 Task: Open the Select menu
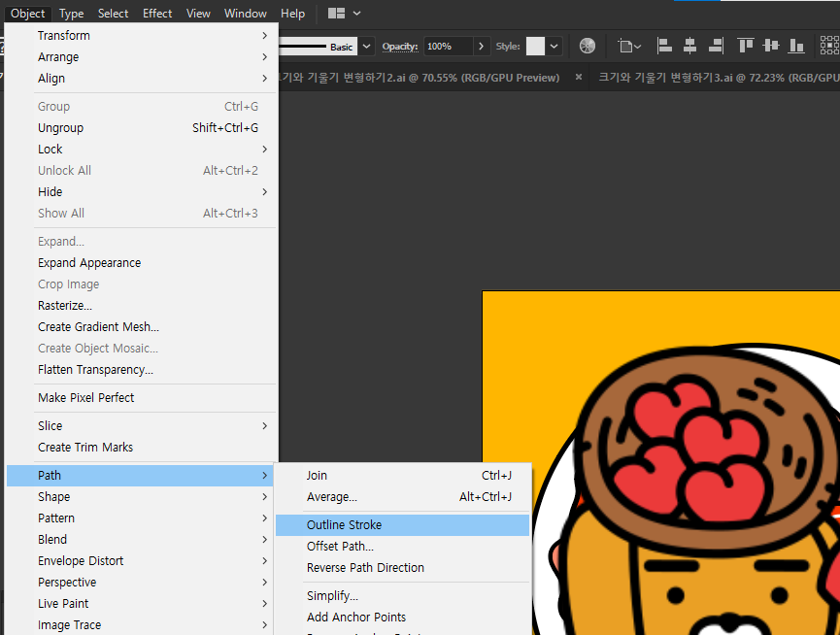pos(113,14)
